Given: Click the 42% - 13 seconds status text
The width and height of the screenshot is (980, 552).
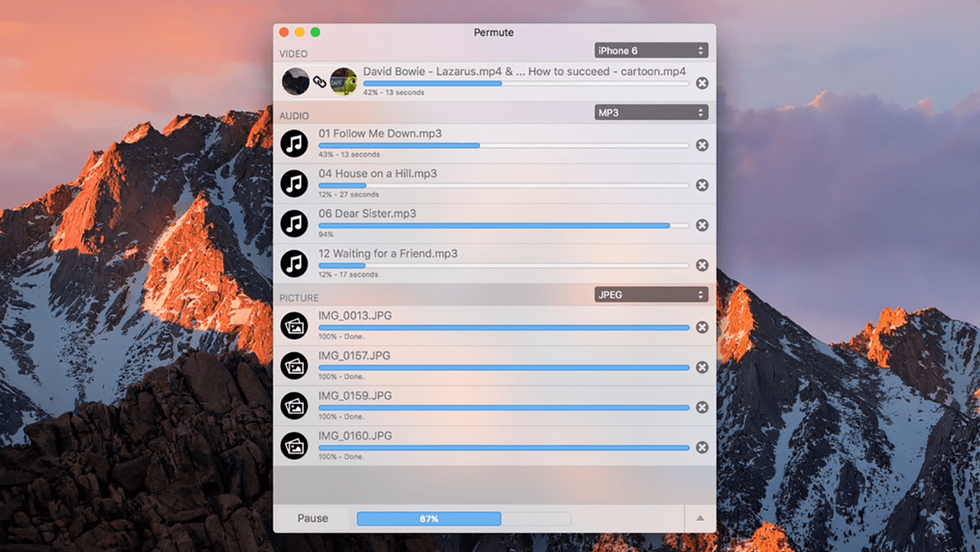Looking at the screenshot, I should pyautogui.click(x=394, y=93).
